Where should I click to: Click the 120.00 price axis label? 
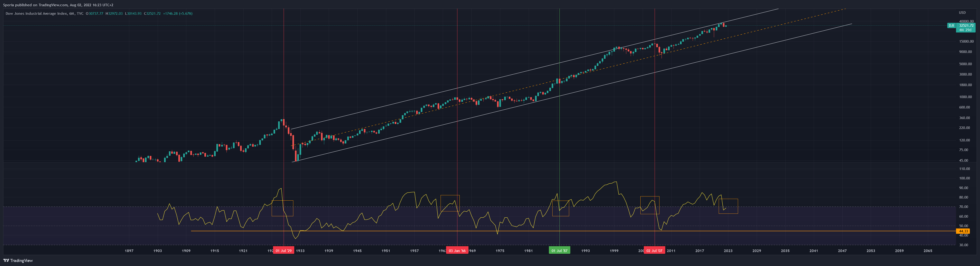click(x=965, y=140)
